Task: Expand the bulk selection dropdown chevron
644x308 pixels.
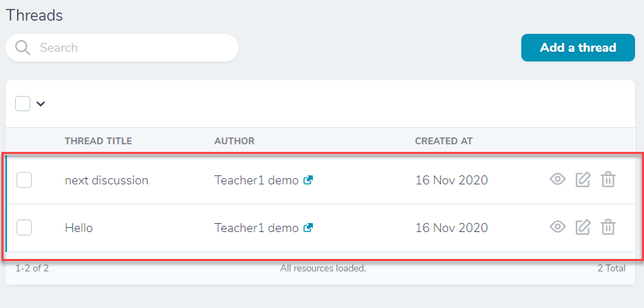Action: (x=40, y=104)
